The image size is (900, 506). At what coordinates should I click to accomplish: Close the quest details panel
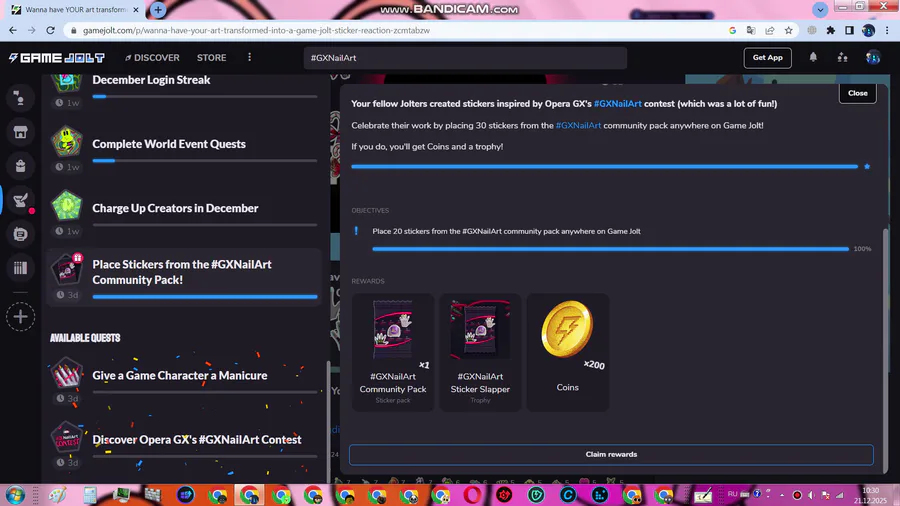tap(858, 93)
